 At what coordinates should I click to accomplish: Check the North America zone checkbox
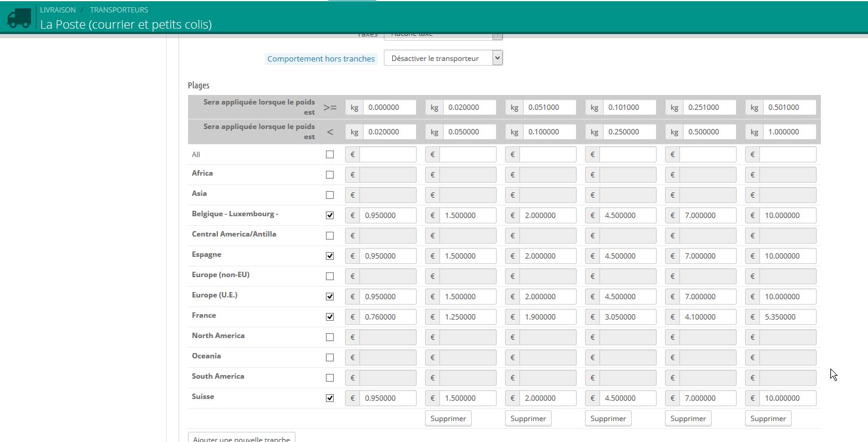pos(330,337)
